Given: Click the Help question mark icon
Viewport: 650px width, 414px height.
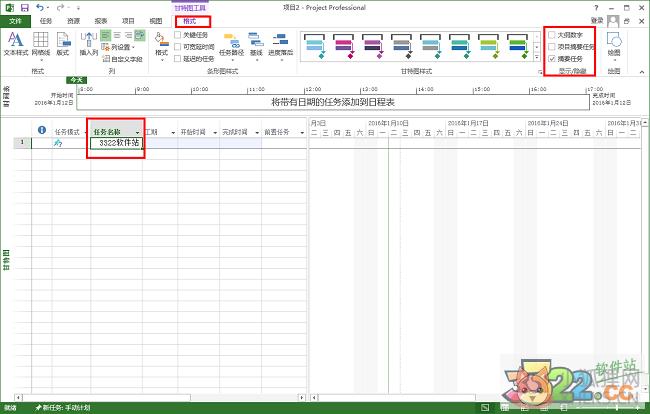Looking at the screenshot, I should [x=597, y=7].
